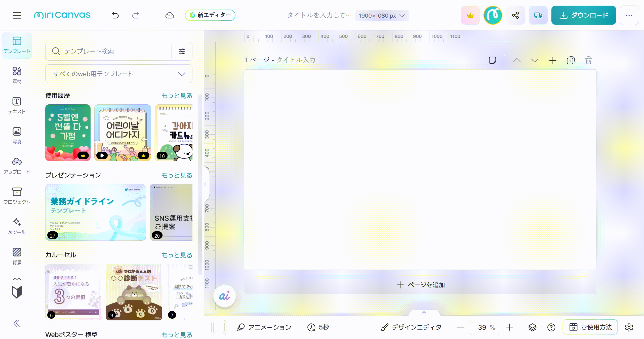
Task: Click the cloud save status icon
Action: pos(170,15)
